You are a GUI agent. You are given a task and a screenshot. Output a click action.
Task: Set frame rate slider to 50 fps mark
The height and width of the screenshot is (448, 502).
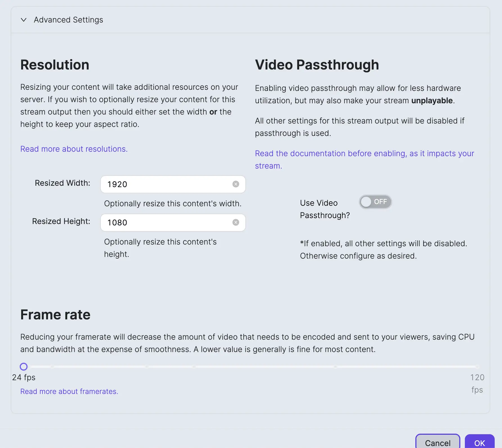[147, 367]
